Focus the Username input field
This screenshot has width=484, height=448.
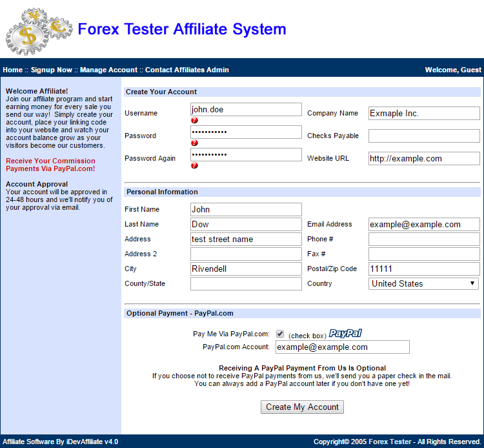click(x=246, y=110)
